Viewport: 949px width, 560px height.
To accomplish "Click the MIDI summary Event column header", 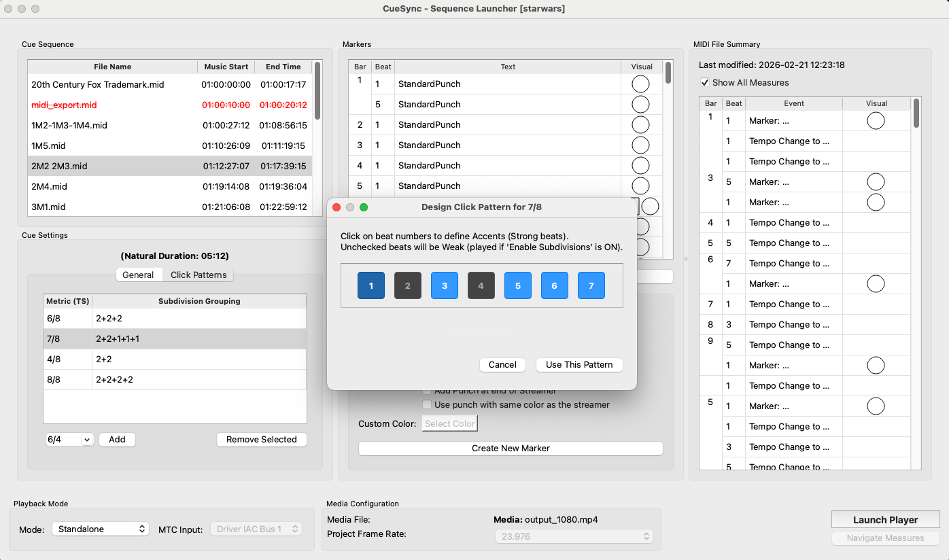I will pos(793,103).
